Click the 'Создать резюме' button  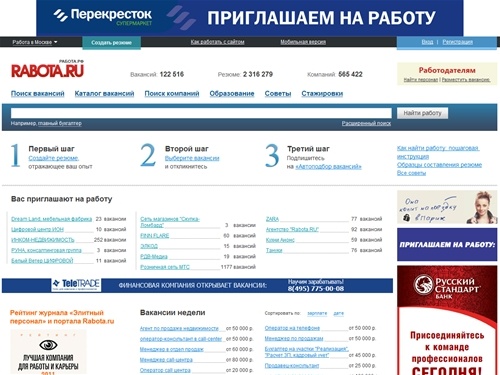[111, 43]
